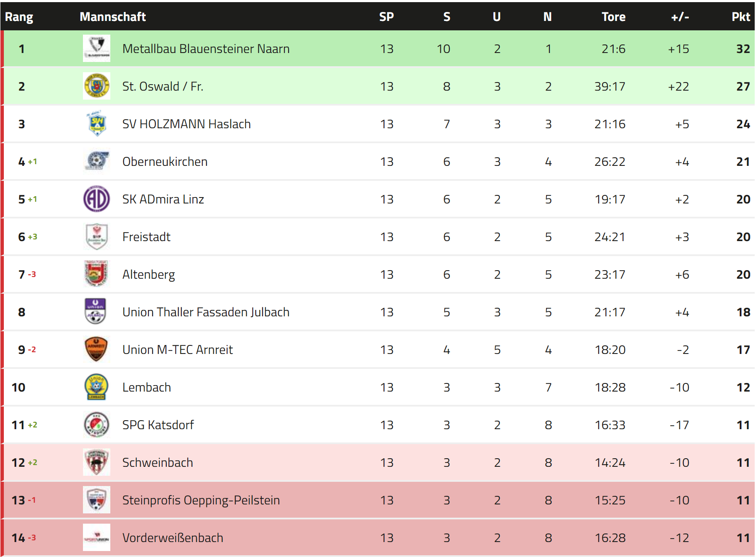This screenshot has height=557, width=756.
Task: Click the Rang column header
Action: click(19, 17)
